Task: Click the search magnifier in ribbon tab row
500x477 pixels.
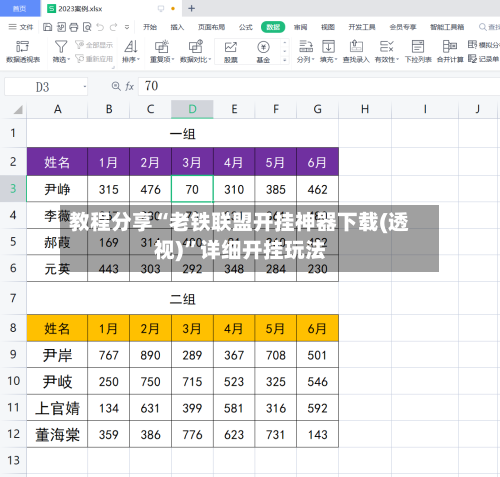Action: click(x=482, y=27)
